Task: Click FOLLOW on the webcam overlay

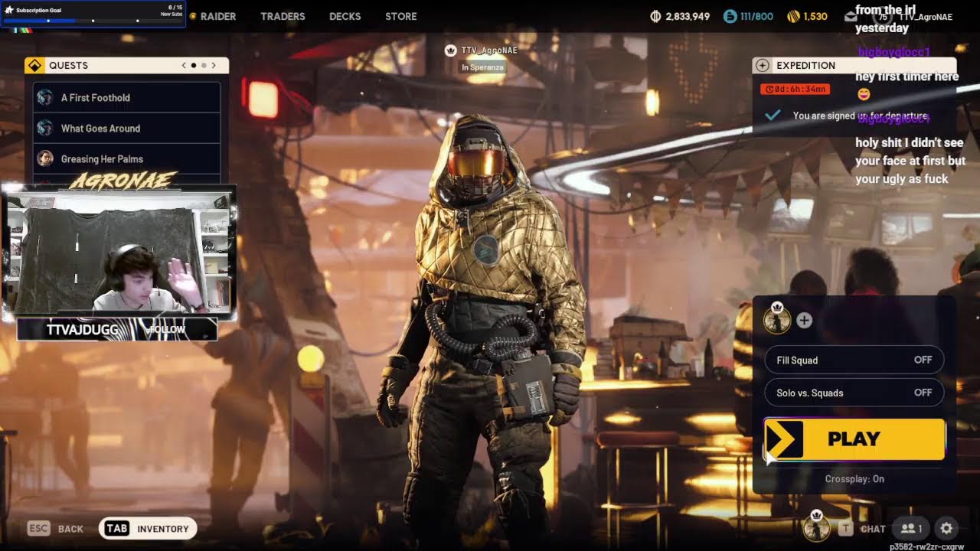Action: coord(167,330)
